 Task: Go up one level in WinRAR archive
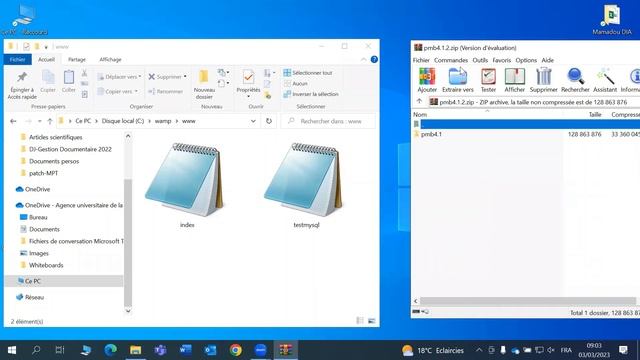click(x=419, y=102)
